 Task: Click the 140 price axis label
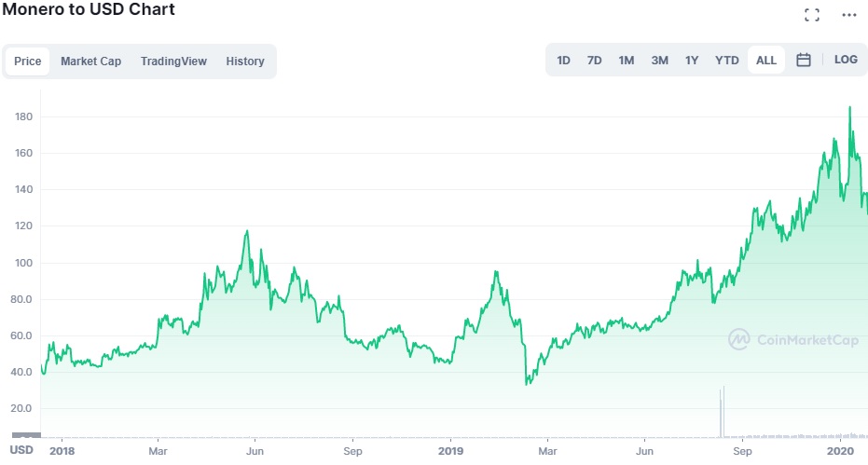click(x=24, y=189)
